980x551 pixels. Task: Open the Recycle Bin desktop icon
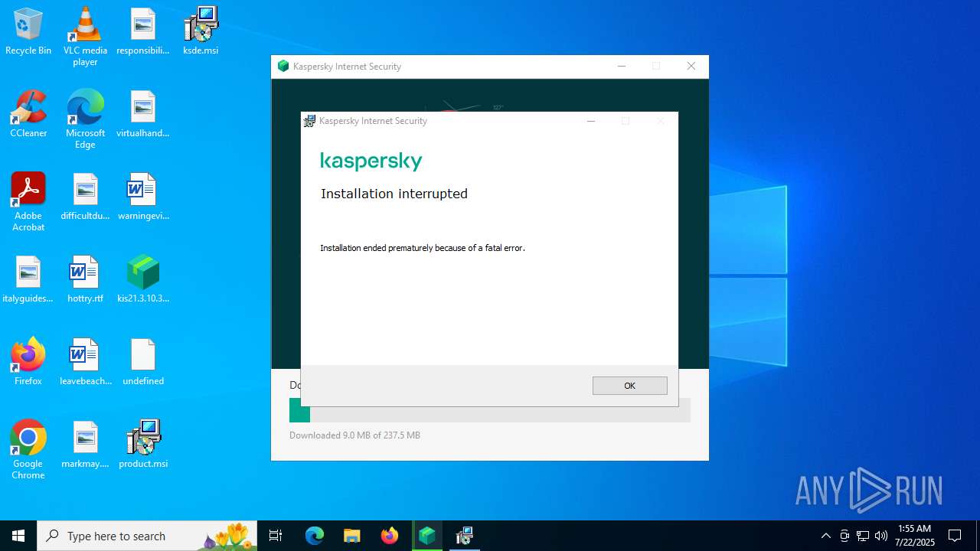[28, 32]
